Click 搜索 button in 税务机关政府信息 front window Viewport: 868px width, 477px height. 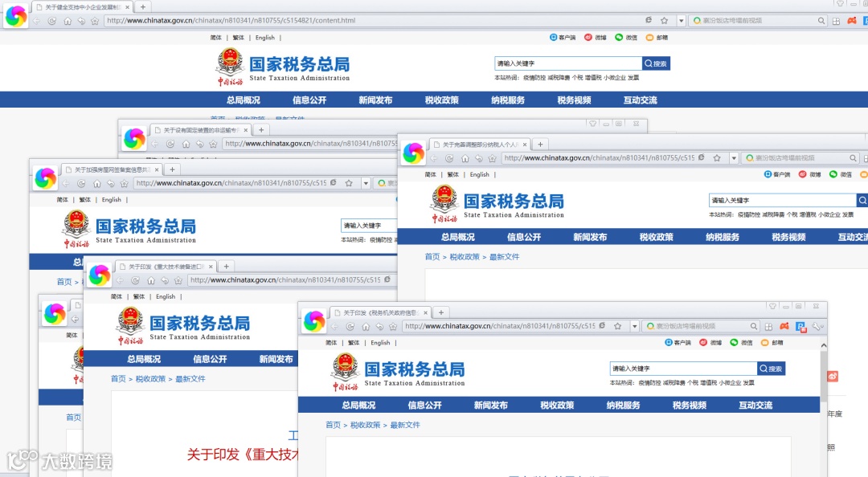[771, 369]
